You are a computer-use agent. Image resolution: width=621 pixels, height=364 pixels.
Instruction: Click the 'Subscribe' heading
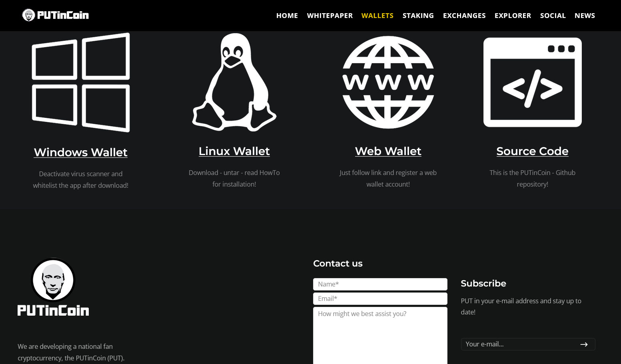coord(483,283)
